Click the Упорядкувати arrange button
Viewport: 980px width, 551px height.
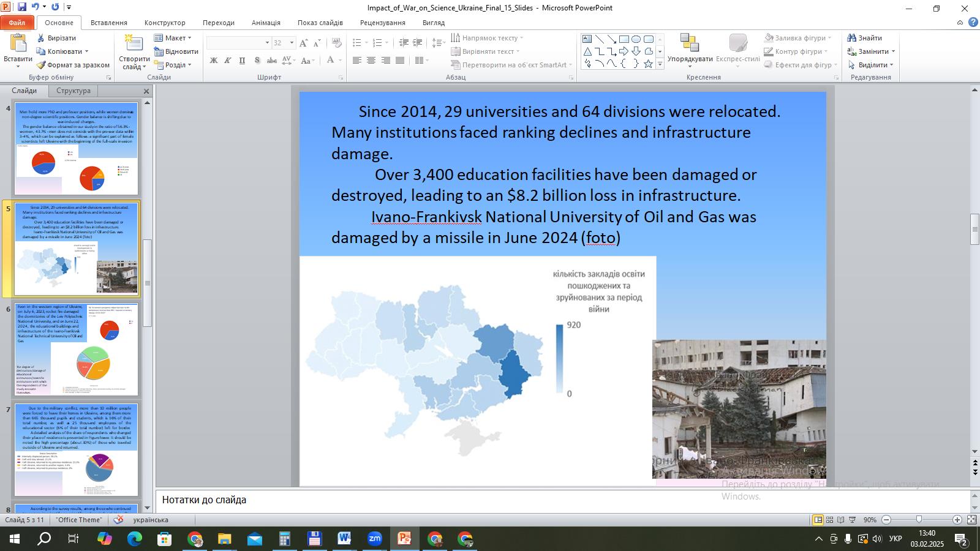pyautogui.click(x=690, y=49)
